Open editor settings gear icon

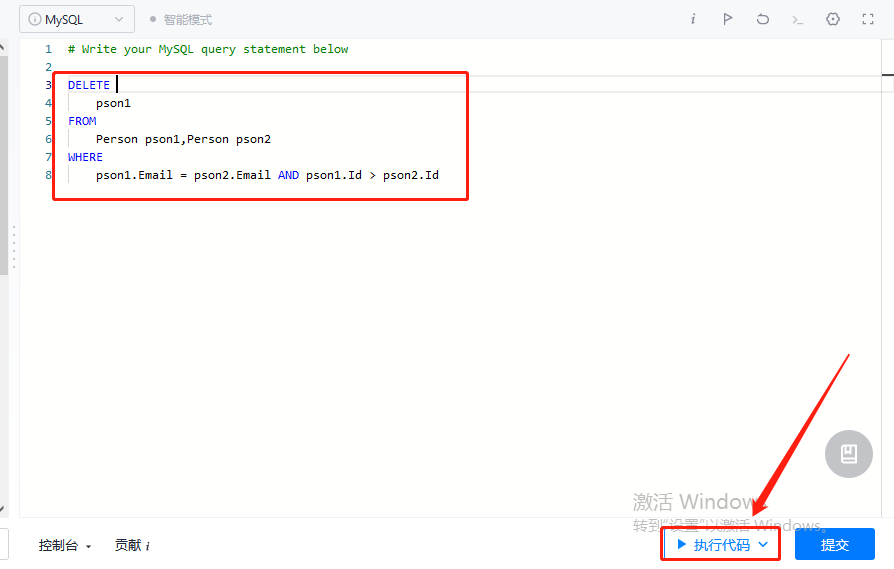point(833,19)
